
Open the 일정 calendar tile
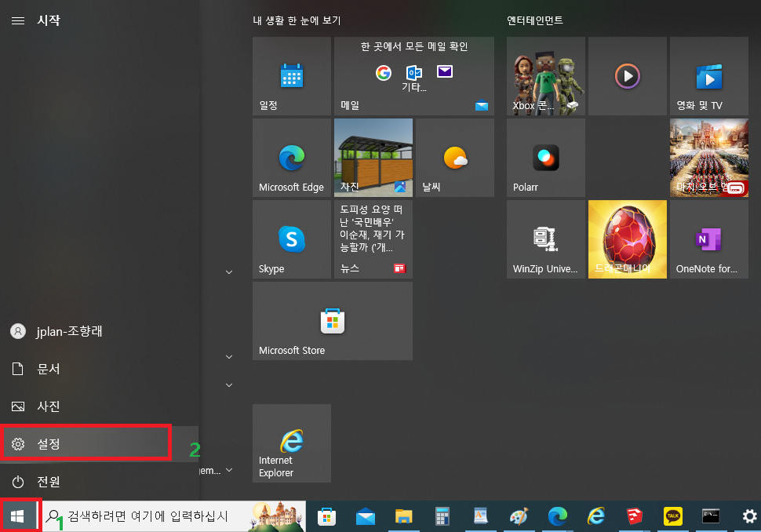(292, 76)
